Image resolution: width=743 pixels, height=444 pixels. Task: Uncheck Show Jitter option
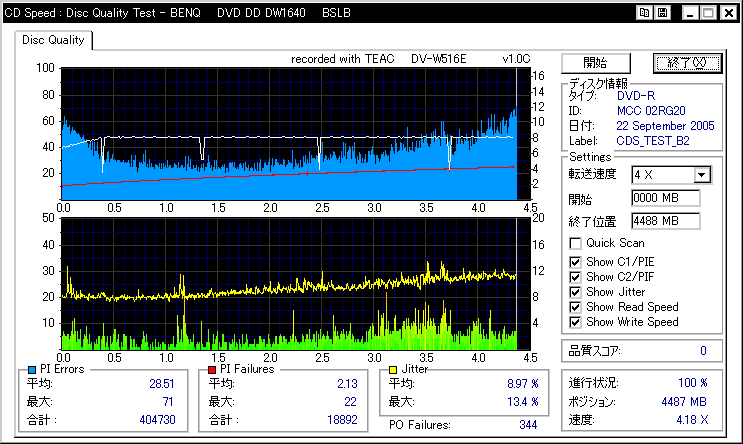tap(575, 292)
